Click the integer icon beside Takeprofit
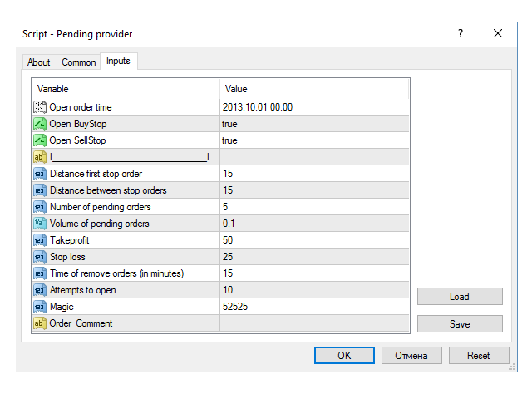The image size is (532, 399). tap(40, 240)
